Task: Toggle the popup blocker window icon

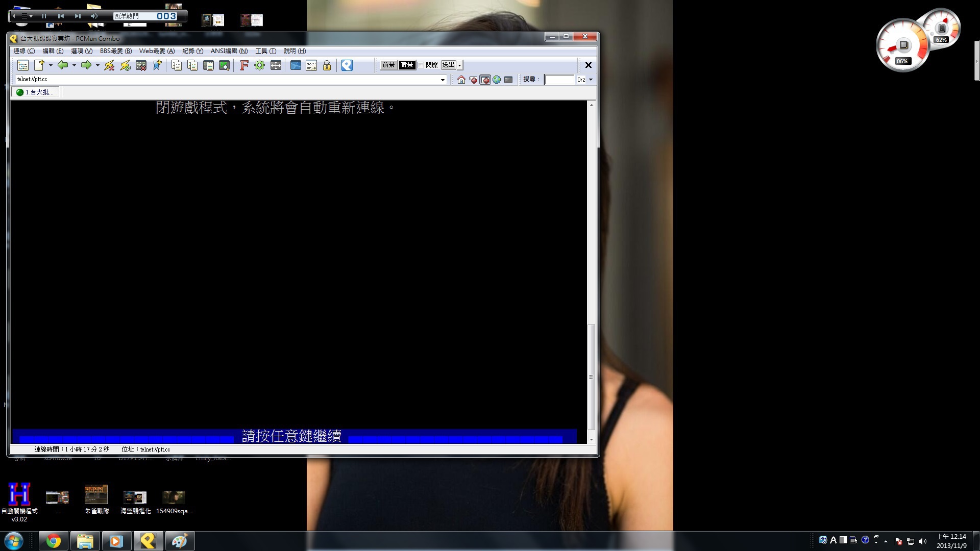Action: point(485,80)
